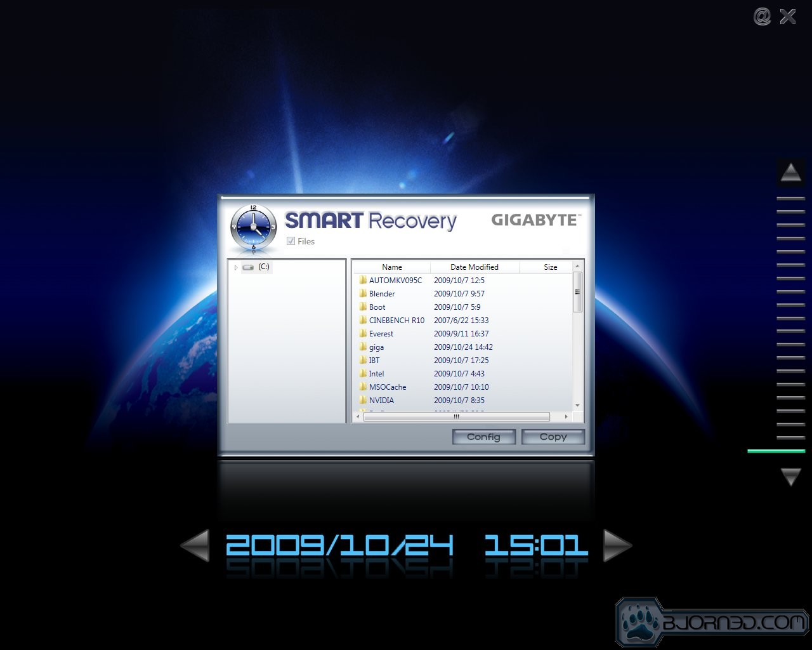Select the green highlighted timeline marker

776,451
